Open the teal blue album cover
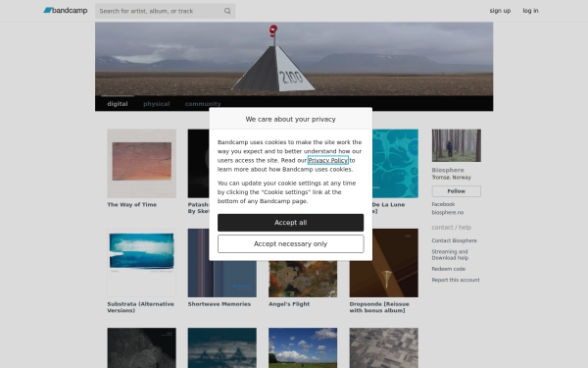The image size is (588, 368). [x=395, y=163]
